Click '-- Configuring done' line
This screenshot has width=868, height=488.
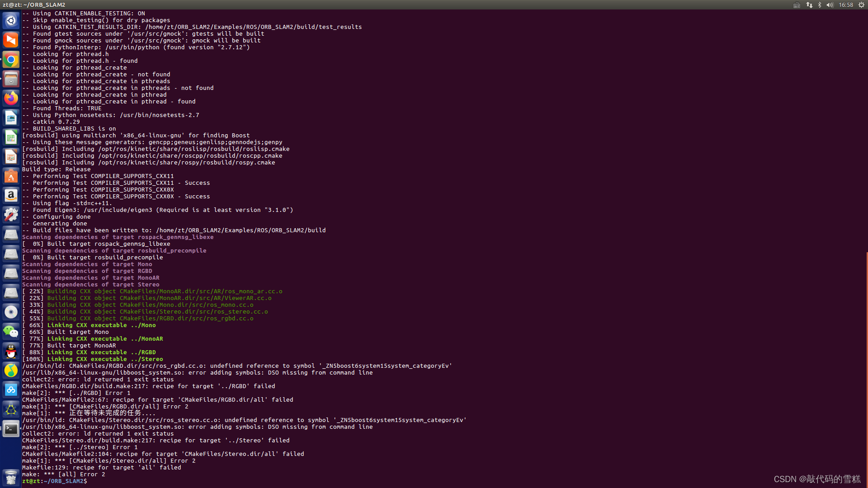57,217
